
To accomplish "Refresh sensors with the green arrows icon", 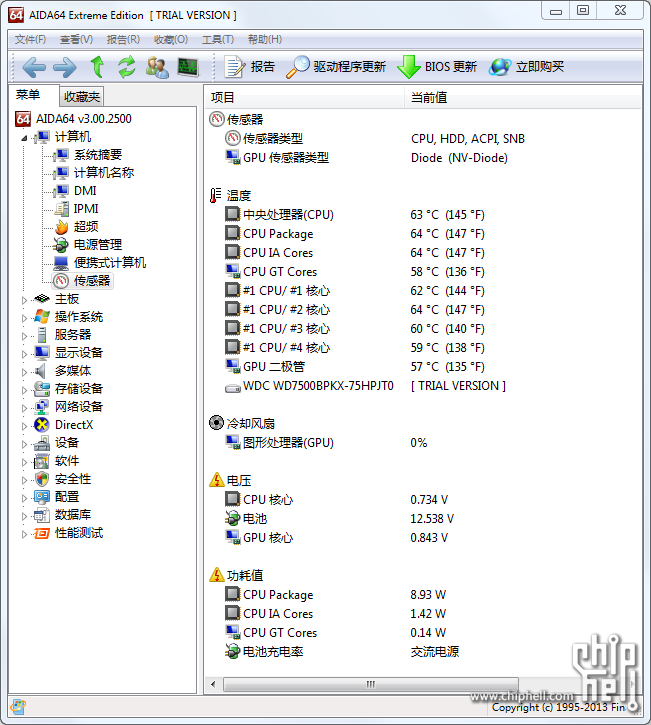I will click(x=126, y=67).
